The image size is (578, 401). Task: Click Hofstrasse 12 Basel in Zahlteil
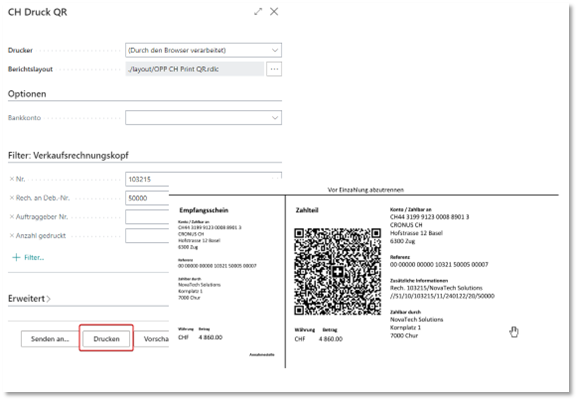tap(416, 233)
